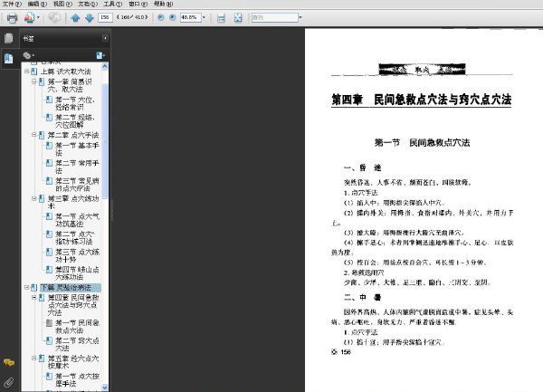Click the zoom in button
This screenshot has width=543, height=392.
(172, 17)
